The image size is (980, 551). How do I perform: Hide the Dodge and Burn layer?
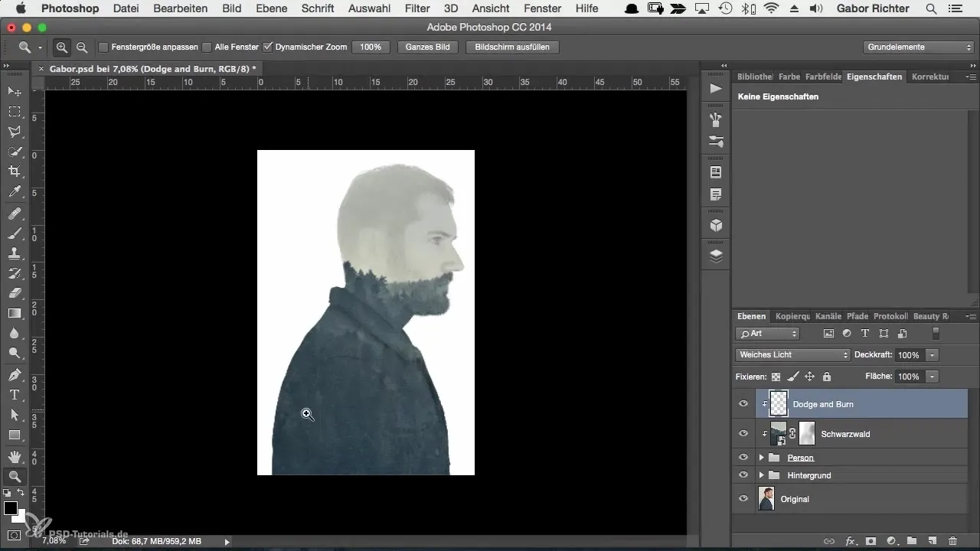click(x=743, y=403)
